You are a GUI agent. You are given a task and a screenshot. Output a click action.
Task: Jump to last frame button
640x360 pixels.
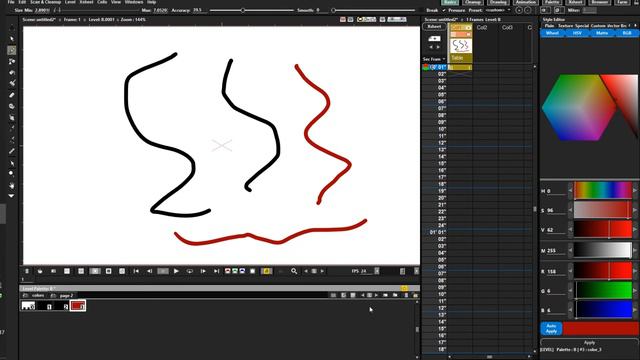click(x=216, y=271)
